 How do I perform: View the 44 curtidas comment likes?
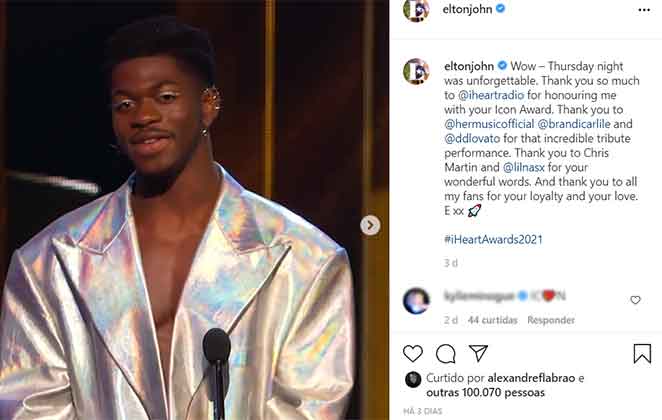[493, 320]
